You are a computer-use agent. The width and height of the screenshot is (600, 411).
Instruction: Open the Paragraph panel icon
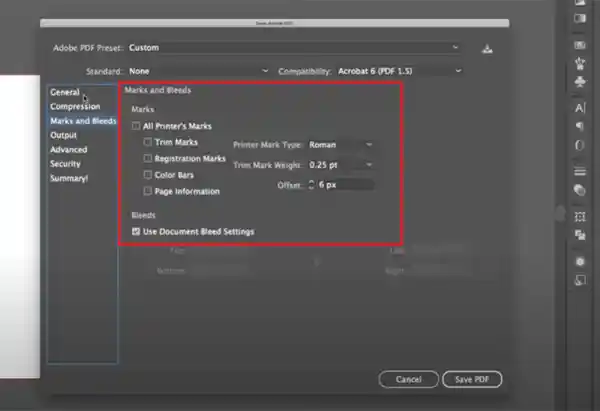click(580, 126)
